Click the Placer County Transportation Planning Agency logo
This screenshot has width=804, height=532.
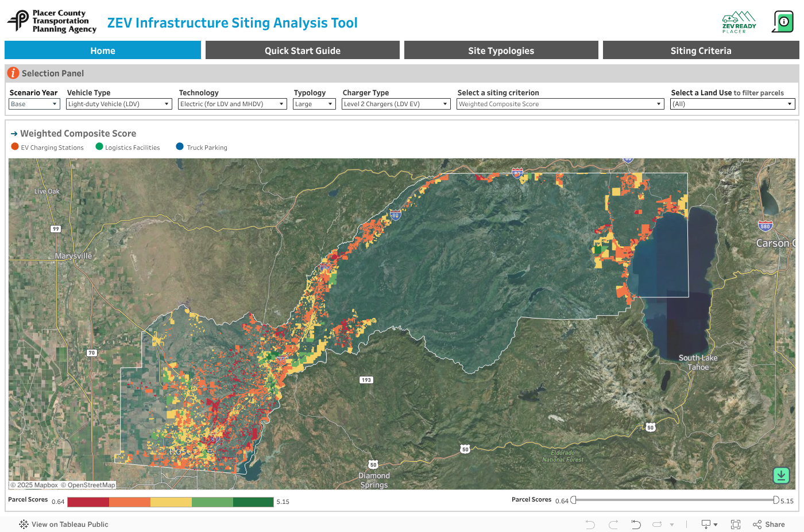pyautogui.click(x=52, y=21)
